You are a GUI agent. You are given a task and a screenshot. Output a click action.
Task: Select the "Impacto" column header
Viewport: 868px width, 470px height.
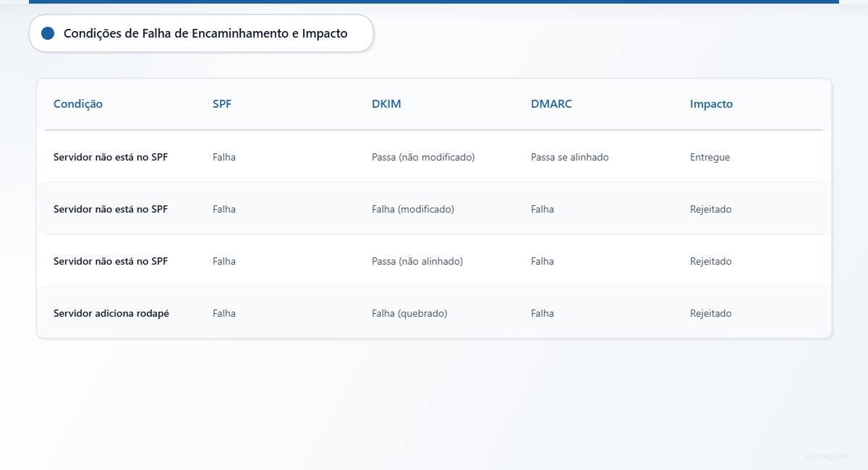click(x=711, y=104)
